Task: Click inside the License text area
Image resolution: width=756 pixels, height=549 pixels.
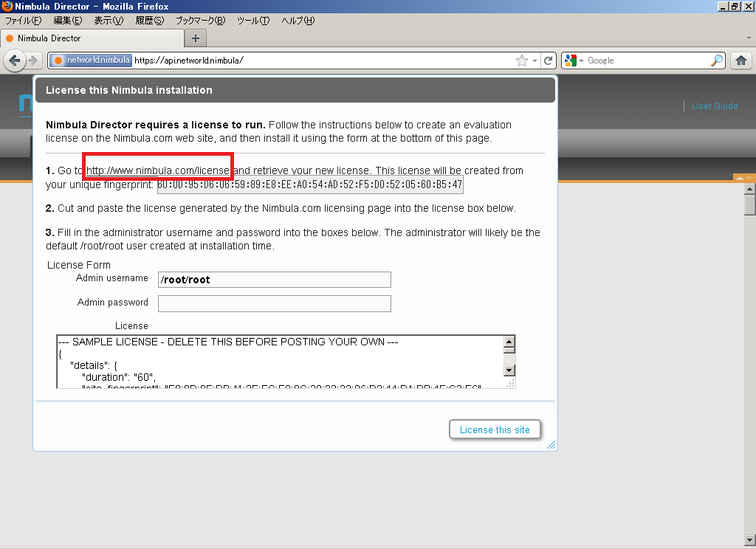Action: (280, 362)
